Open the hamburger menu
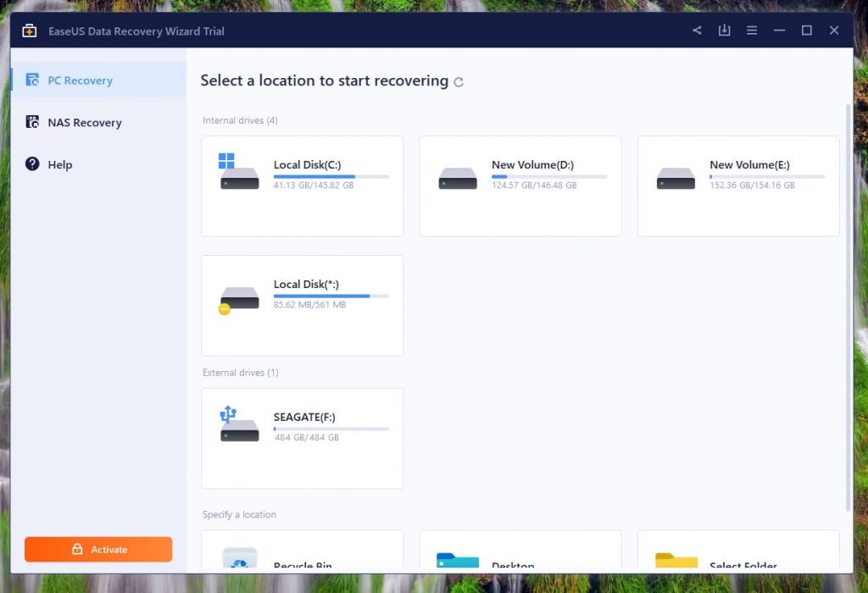Viewport: 868px width, 593px height. [751, 30]
